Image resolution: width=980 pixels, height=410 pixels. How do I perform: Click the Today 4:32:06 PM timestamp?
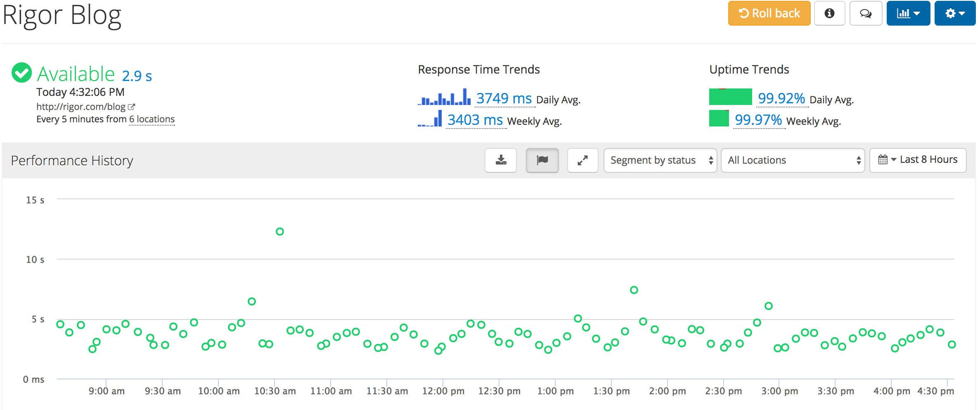click(80, 92)
